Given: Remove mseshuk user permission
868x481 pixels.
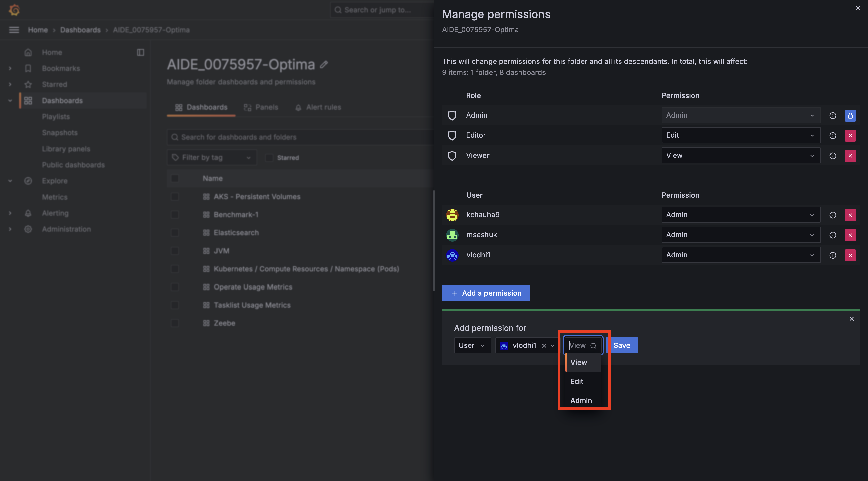Looking at the screenshot, I should click(x=850, y=235).
